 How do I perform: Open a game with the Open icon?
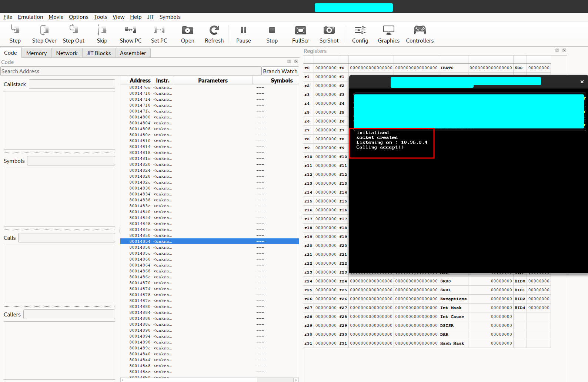[187, 34]
